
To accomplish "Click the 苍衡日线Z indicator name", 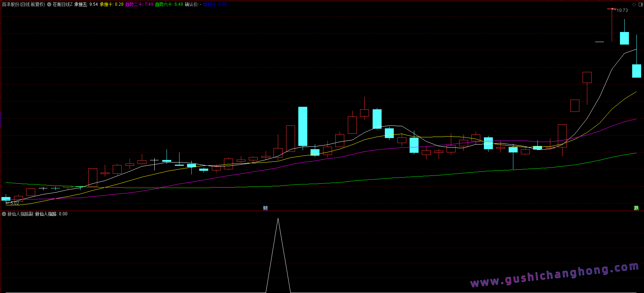I will pos(62,4).
